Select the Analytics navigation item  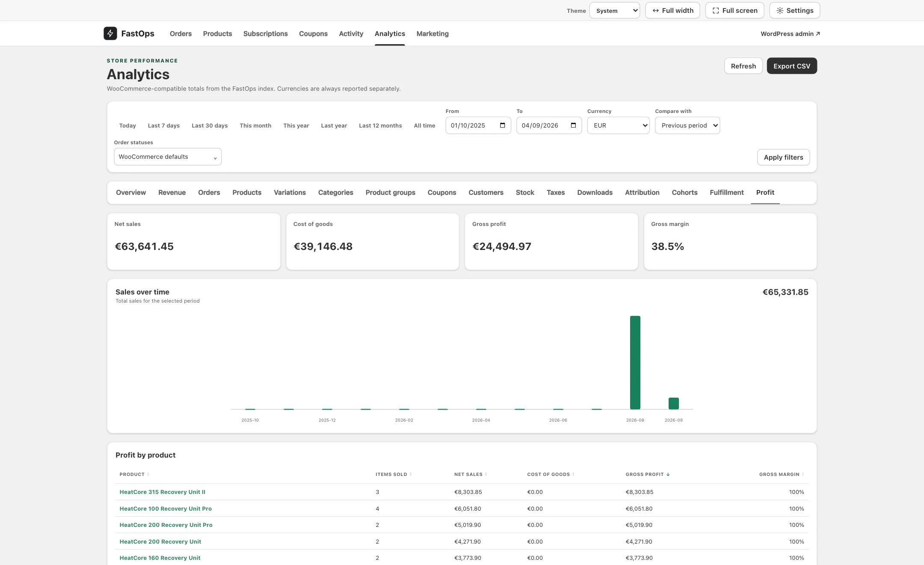(x=390, y=33)
